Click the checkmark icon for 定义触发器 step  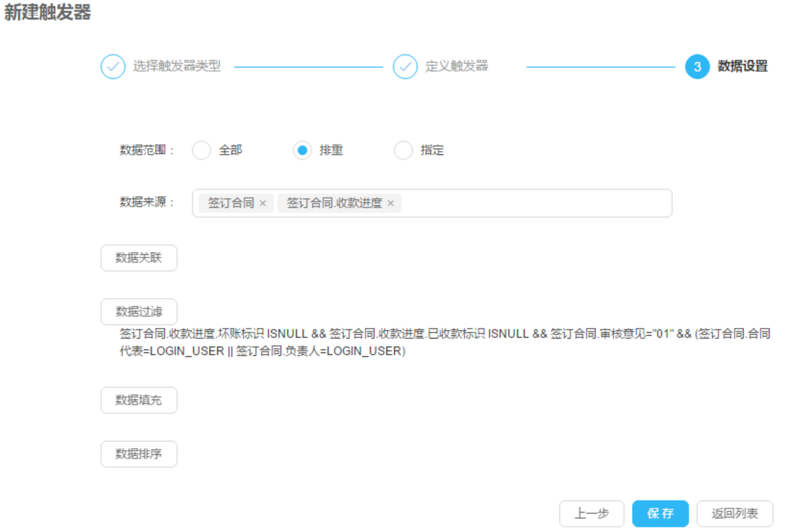tap(405, 67)
